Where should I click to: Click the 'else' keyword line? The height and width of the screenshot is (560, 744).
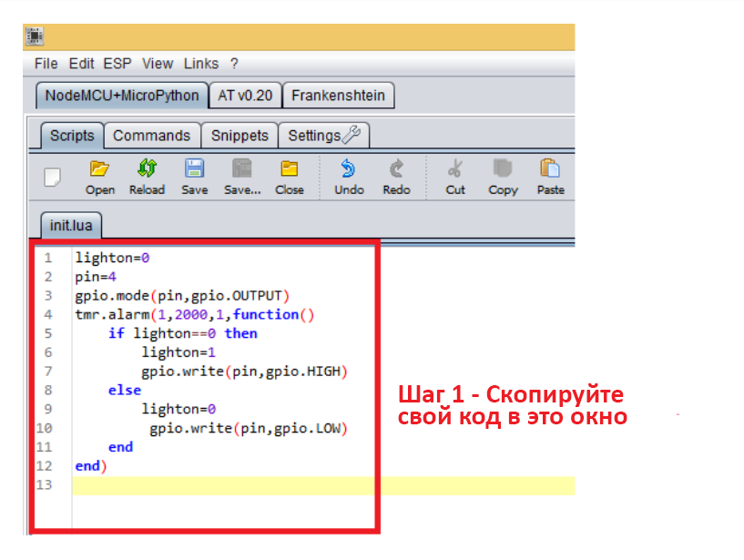coord(125,390)
